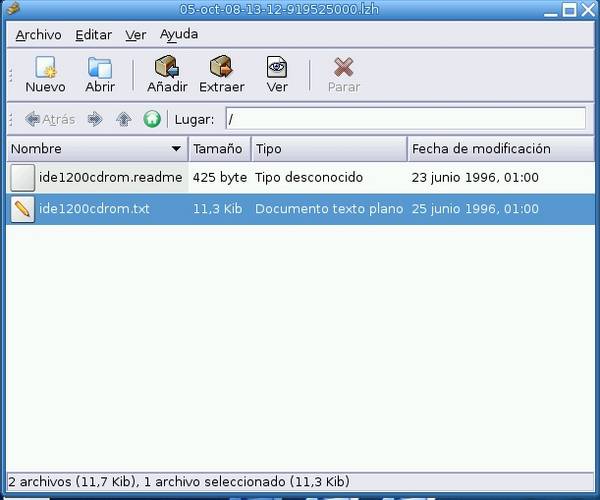The image size is (600, 500).
Task: Click the "Tipo desconocido" type cell
Action: pos(309,178)
